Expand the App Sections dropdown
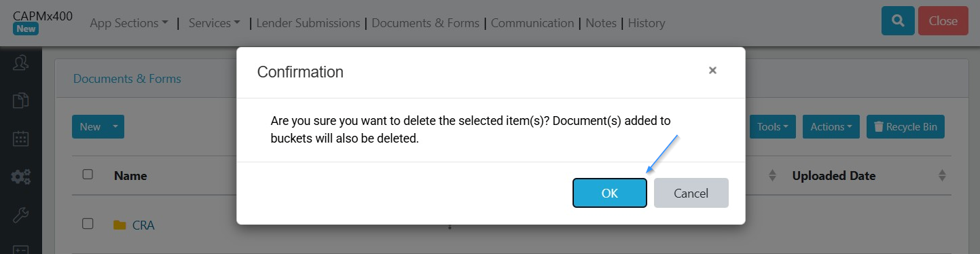 coord(129,22)
